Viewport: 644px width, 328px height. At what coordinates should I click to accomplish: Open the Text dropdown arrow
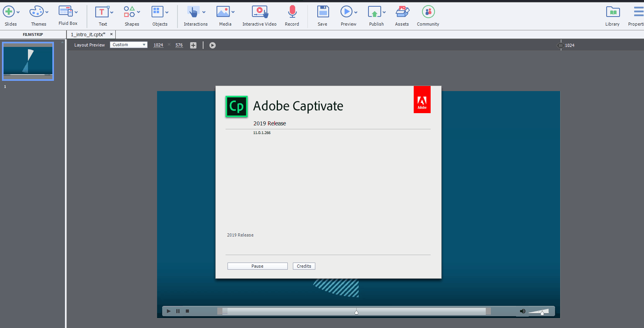coord(112,12)
